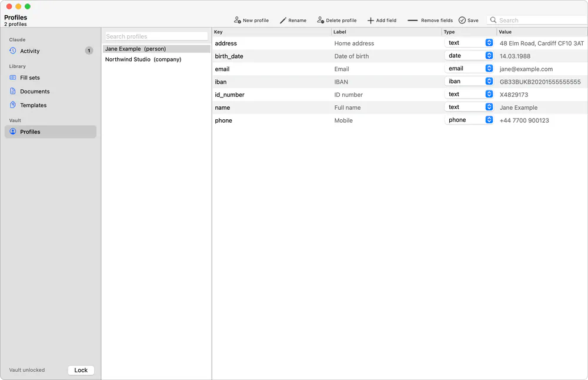Screen dimensions: 588x380
Task: Click the Delete profile person icon
Action: pyautogui.click(x=320, y=20)
